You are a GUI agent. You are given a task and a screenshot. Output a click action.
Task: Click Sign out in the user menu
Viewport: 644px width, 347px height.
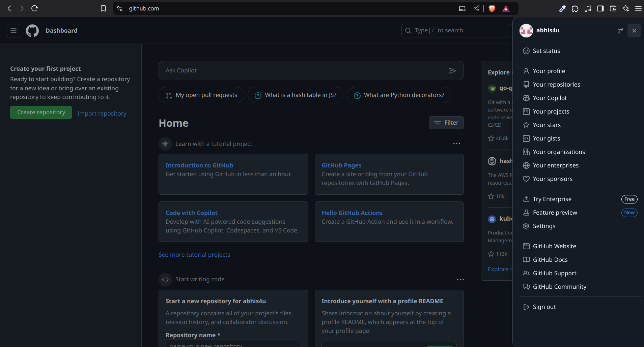pos(580,307)
